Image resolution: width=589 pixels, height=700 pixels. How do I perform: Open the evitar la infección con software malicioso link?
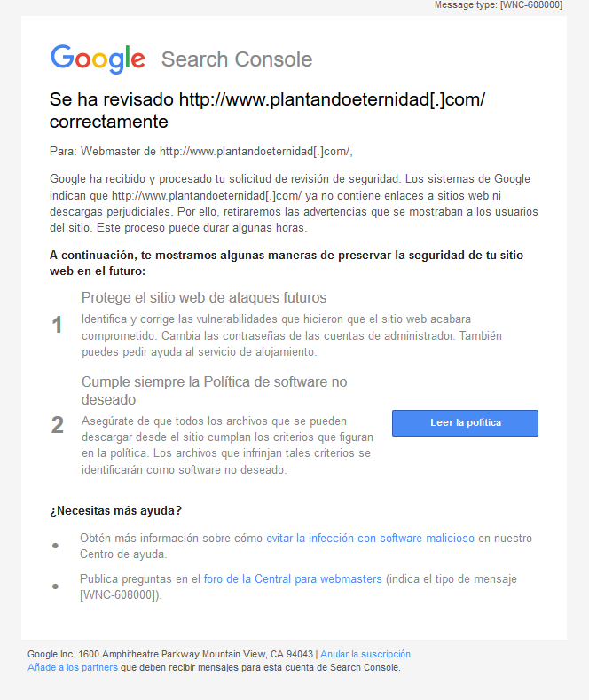370,538
